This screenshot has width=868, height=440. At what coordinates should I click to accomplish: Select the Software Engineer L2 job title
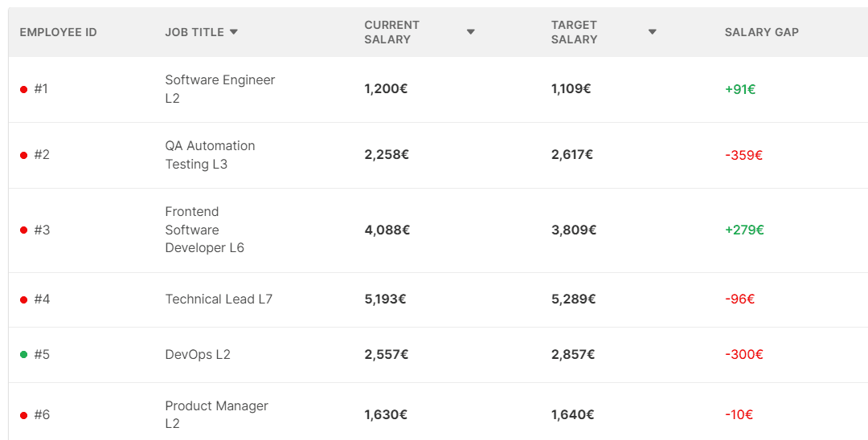219,89
